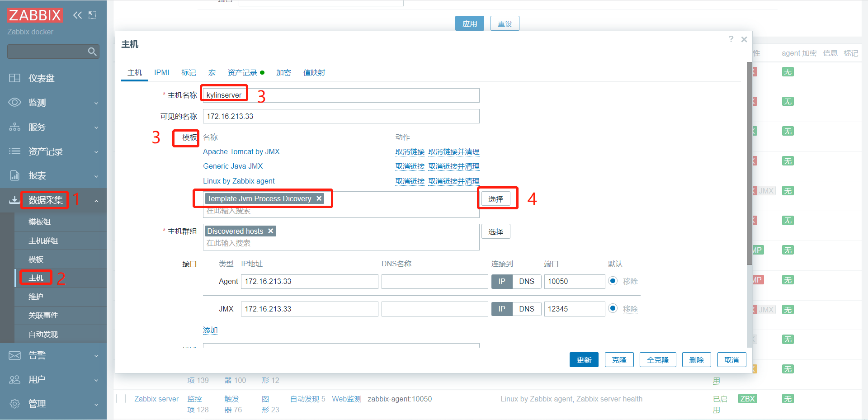Viewport: 868px width, 420px height.
Task: Expand the 监测 menu chevron
Action: [96, 103]
